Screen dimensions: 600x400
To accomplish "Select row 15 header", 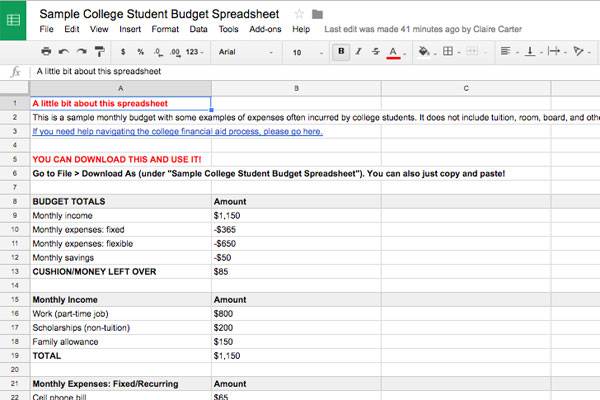I will (15, 299).
